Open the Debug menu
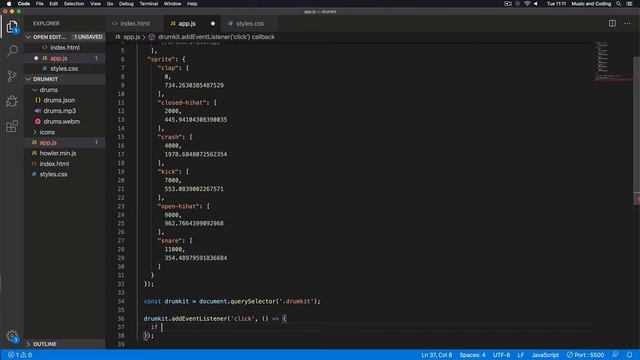The image size is (640, 360). pyautogui.click(x=126, y=4)
